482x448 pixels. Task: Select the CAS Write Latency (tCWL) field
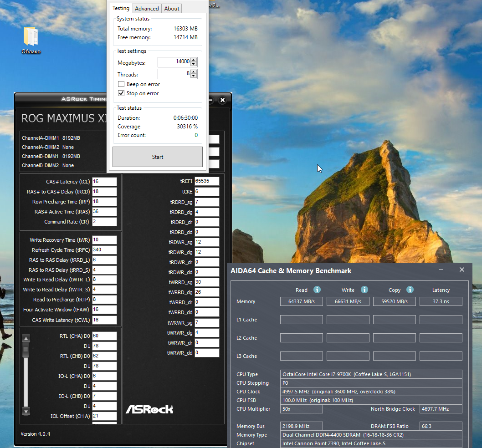[104, 320]
